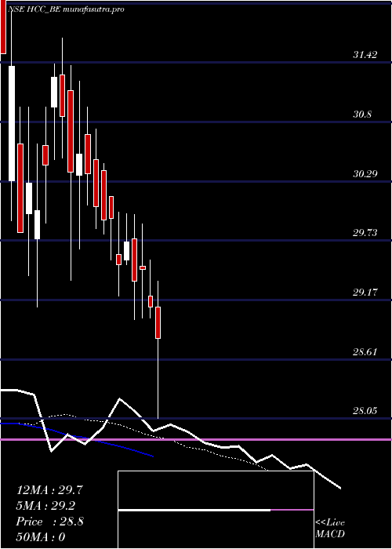The height and width of the screenshot is (549, 392).
Task: Click the 'NSE HCC_BE munafasutra.pro' chart title
Action: coord(66,9)
